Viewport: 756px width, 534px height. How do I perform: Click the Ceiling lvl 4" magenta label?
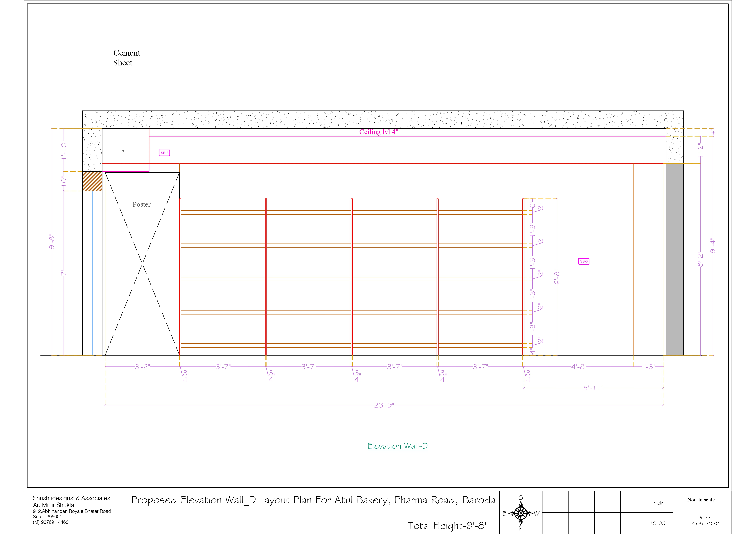coord(379,132)
